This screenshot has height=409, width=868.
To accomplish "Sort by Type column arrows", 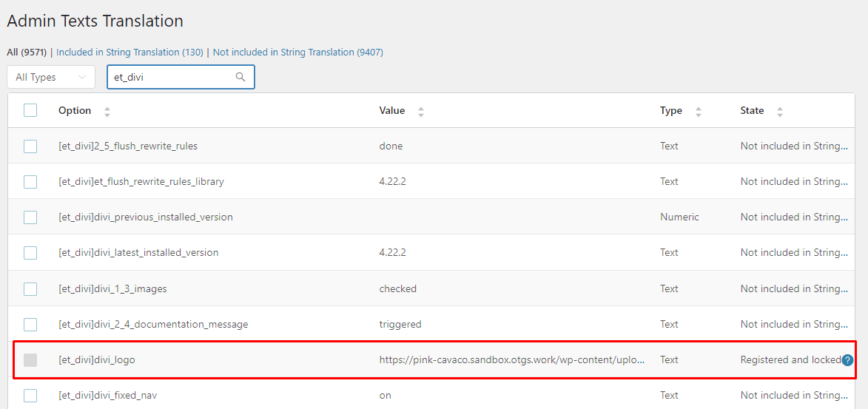I will (698, 111).
